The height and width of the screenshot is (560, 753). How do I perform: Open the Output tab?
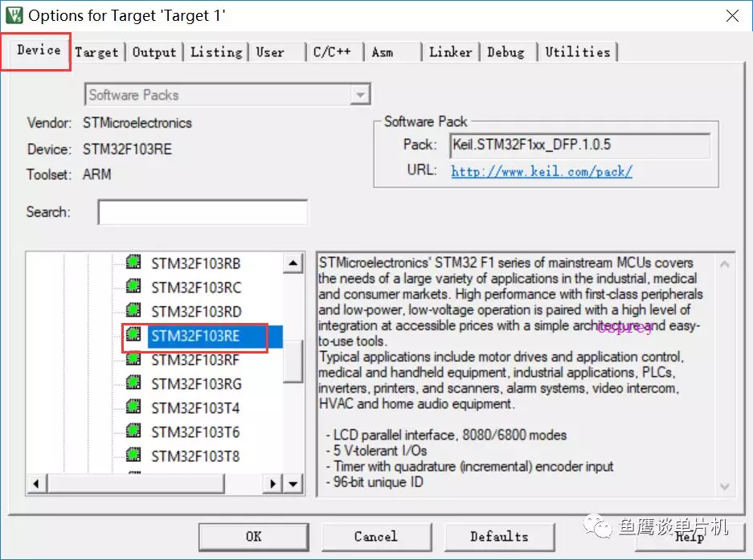154,52
